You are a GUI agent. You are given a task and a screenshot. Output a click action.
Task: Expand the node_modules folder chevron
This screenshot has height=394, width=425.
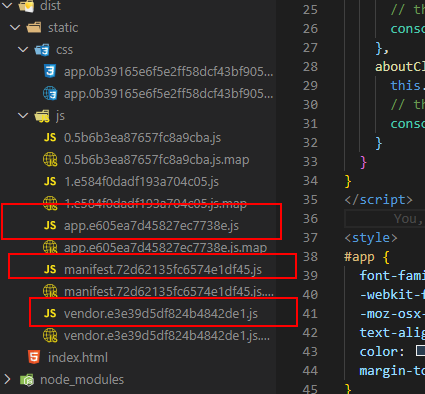pos(7,379)
